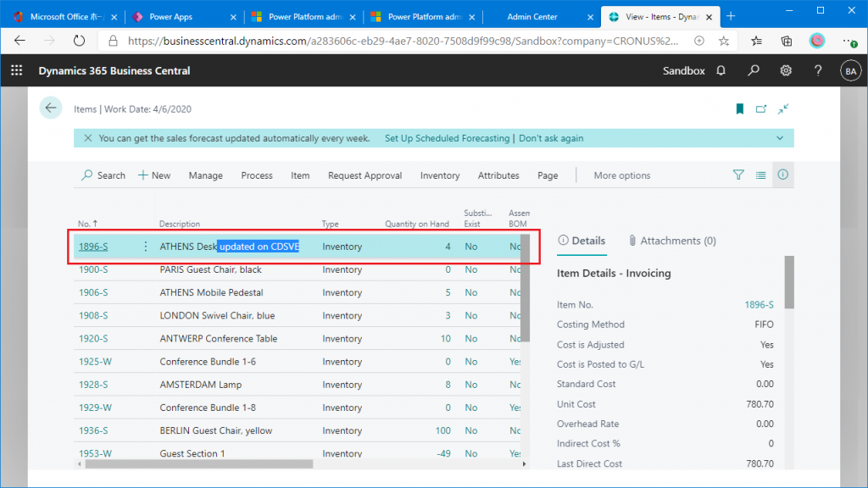Open the Attributes menu
This screenshot has height=488, width=868.
point(498,175)
